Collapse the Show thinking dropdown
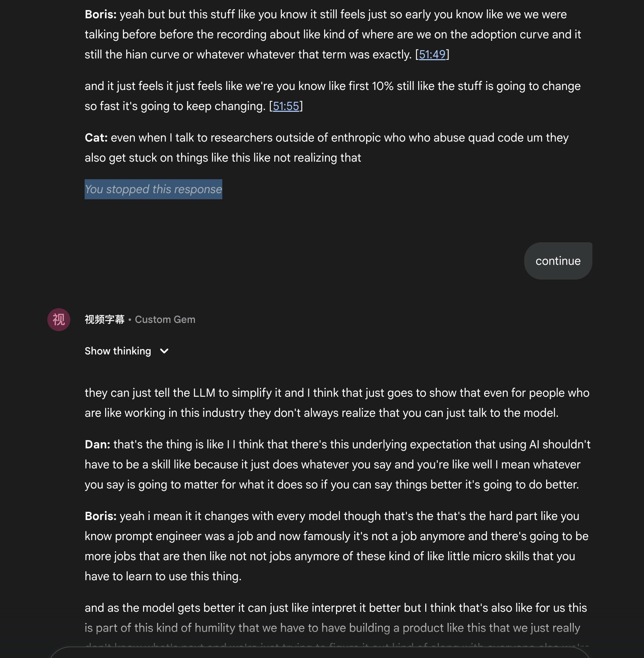Image resolution: width=644 pixels, height=658 pixels. (127, 351)
